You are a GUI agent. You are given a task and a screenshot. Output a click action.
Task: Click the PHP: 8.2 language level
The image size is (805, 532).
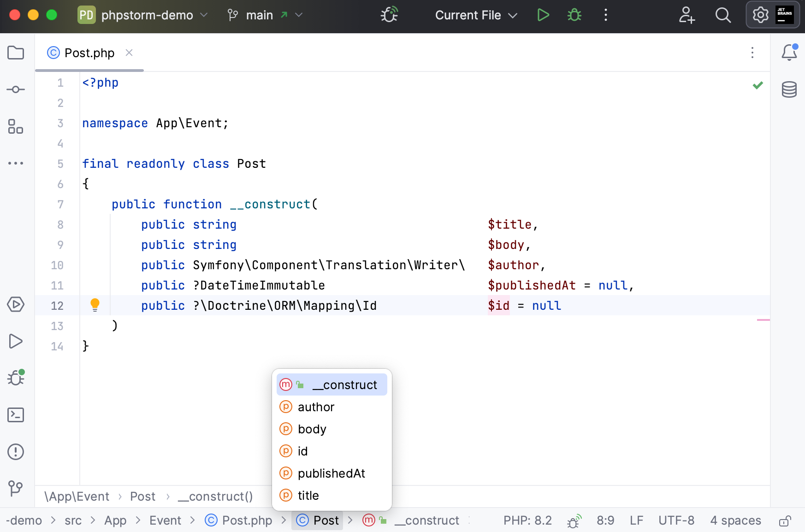tap(527, 520)
